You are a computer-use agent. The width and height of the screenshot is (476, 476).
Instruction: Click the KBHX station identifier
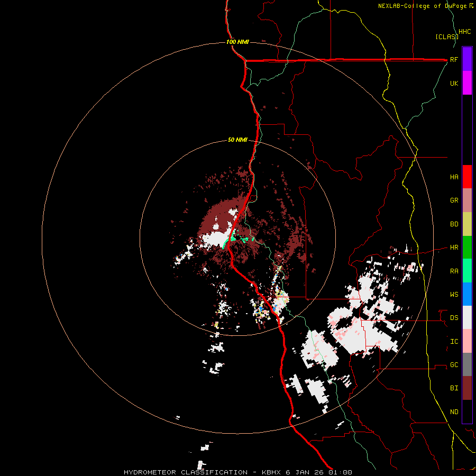(x=271, y=472)
